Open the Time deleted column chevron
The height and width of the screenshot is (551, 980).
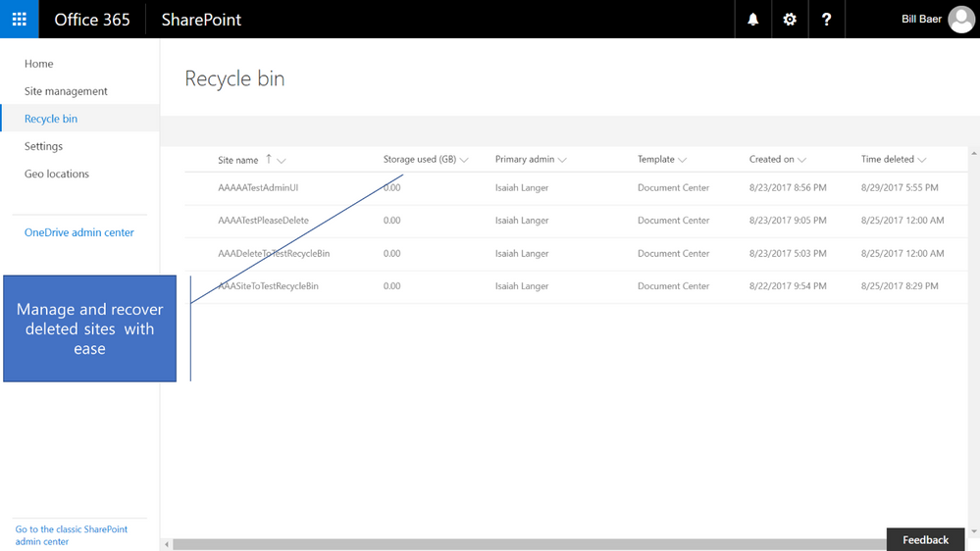(x=922, y=160)
